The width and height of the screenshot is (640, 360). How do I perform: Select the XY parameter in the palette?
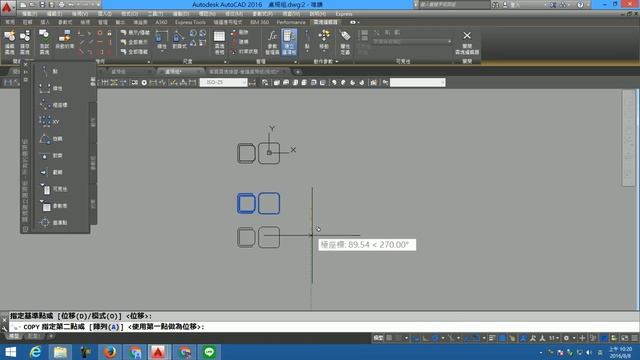pos(50,122)
